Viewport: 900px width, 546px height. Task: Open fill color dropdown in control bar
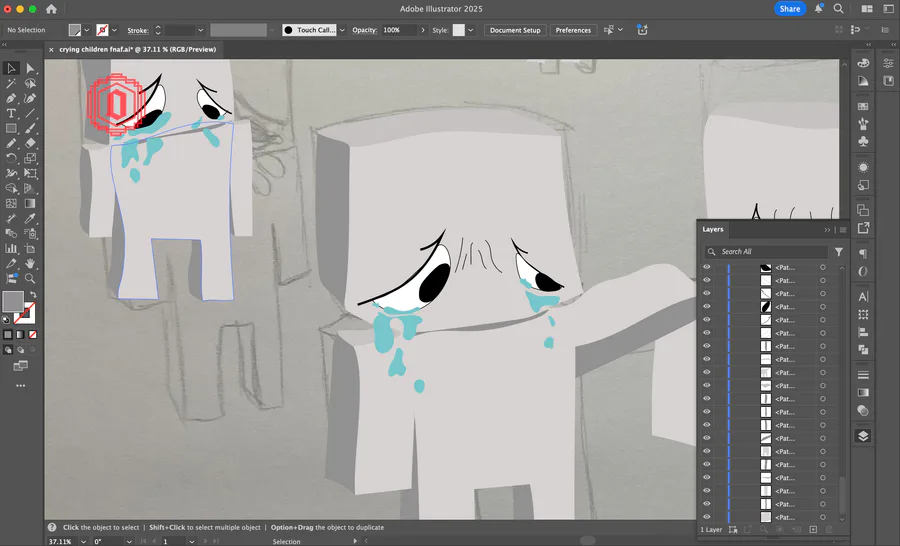[87, 30]
